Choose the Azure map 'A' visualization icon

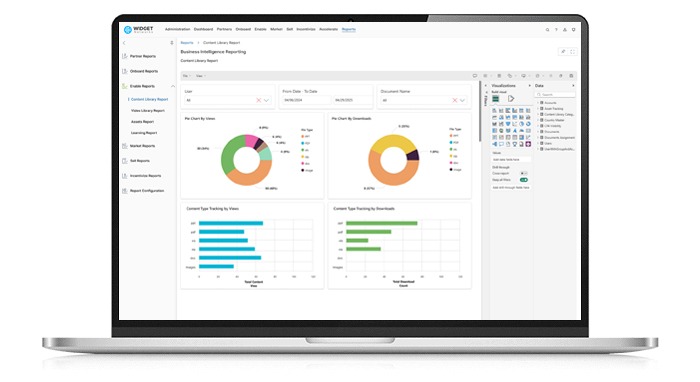point(515,131)
